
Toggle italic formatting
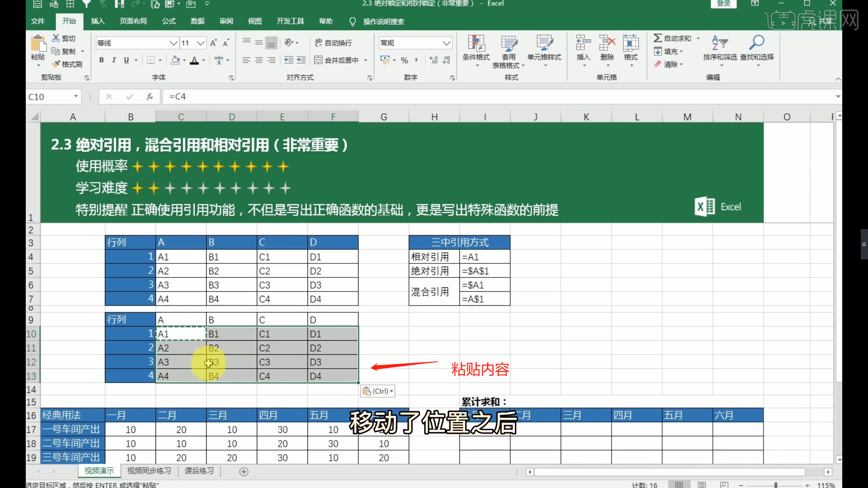[114, 60]
